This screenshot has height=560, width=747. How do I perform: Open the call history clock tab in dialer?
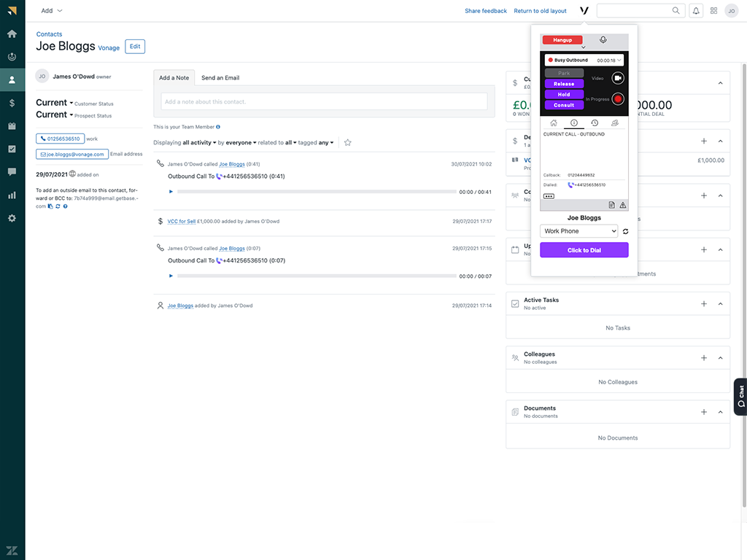(594, 122)
